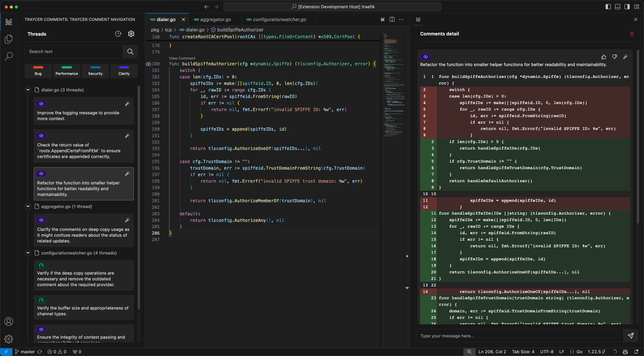
Task: Change UTF-8 encoding in status bar
Action: point(547,352)
